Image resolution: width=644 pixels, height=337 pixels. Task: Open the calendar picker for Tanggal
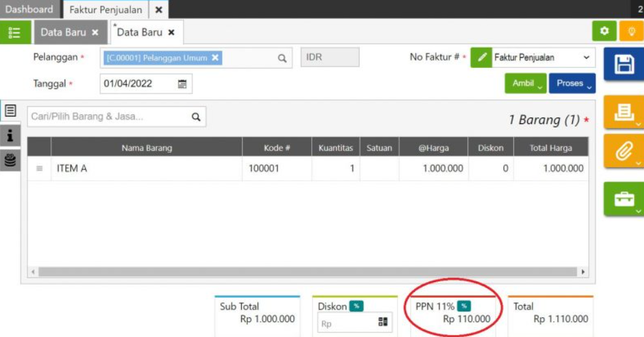[x=182, y=84]
